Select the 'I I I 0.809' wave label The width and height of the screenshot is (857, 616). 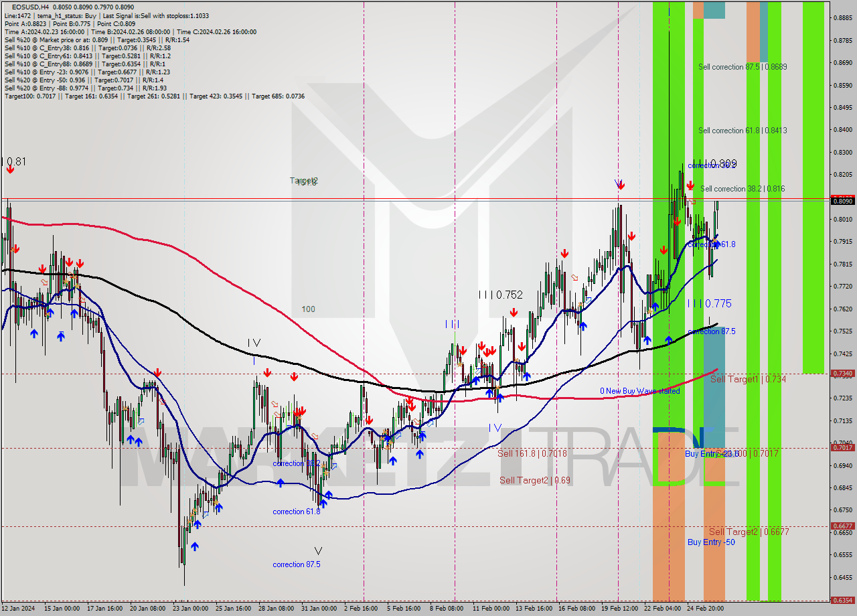coord(715,163)
